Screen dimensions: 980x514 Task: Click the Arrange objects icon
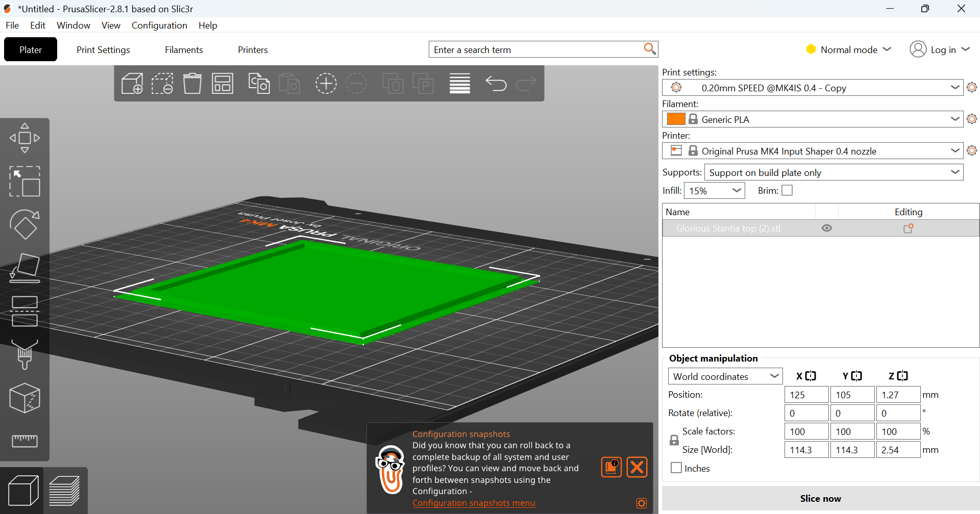pyautogui.click(x=223, y=83)
